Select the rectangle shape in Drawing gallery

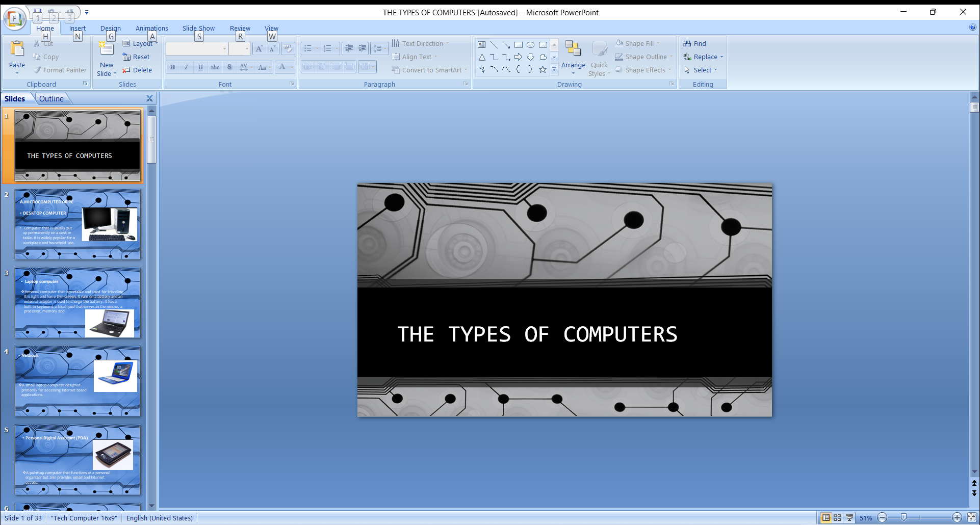coord(519,45)
